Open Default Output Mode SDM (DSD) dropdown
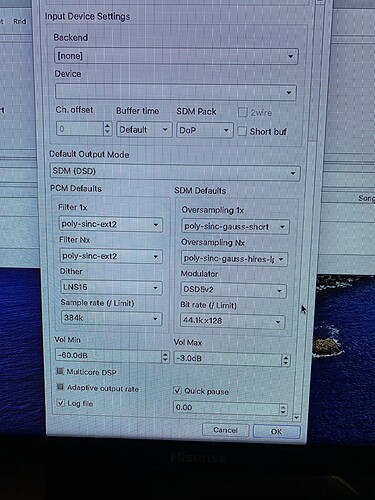The height and width of the screenshot is (500, 375). pos(175,172)
